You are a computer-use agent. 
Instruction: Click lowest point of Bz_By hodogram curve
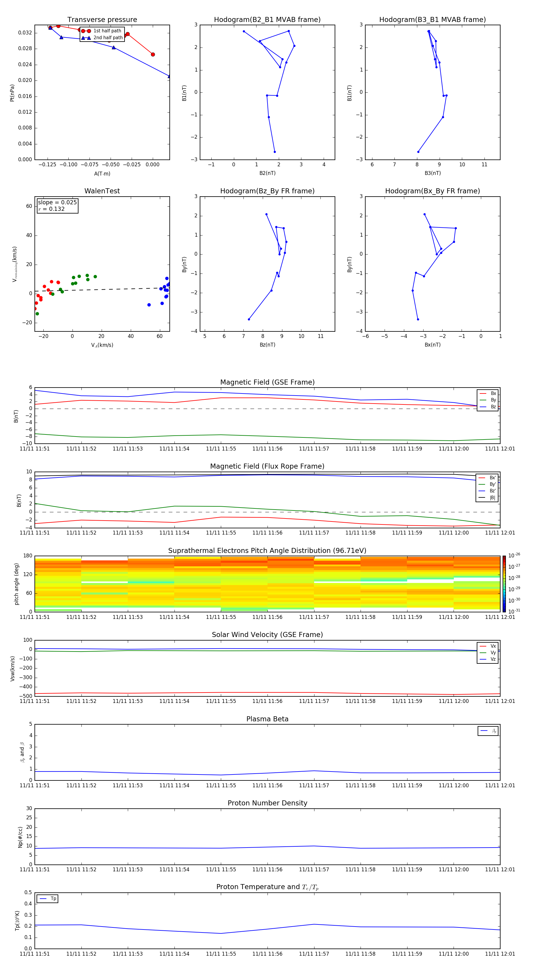[249, 319]
